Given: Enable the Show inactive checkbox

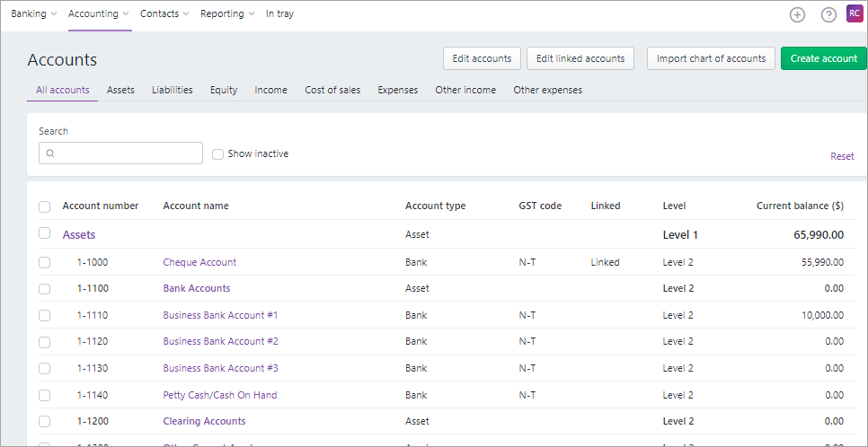Looking at the screenshot, I should 217,153.
